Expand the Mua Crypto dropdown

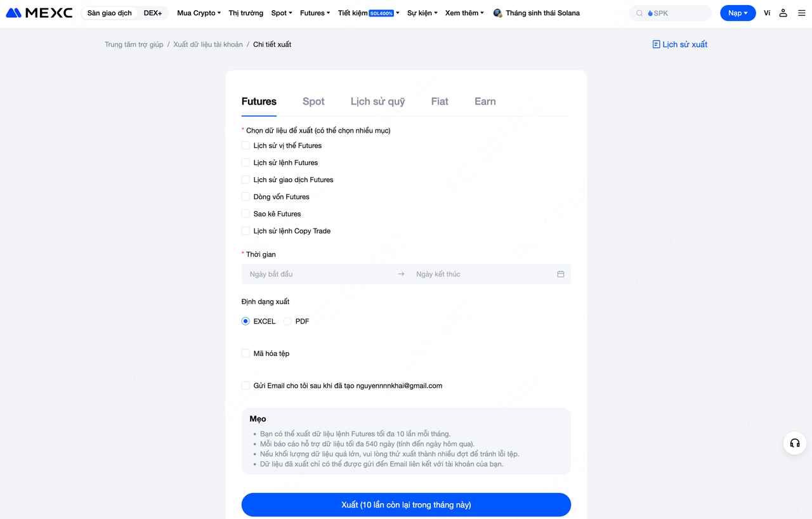[199, 13]
